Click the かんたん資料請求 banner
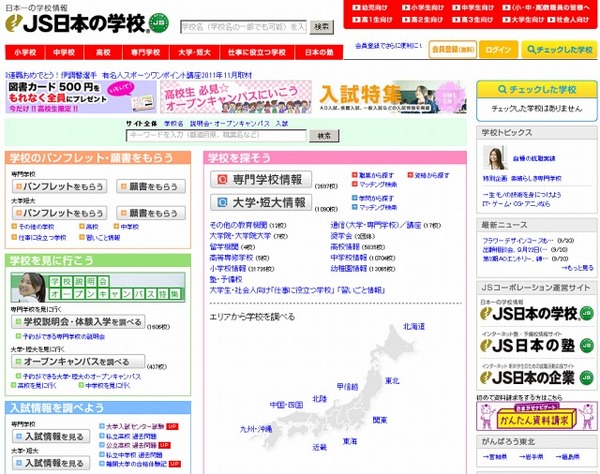Image resolution: width=600 pixels, height=474 pixels. [536, 417]
